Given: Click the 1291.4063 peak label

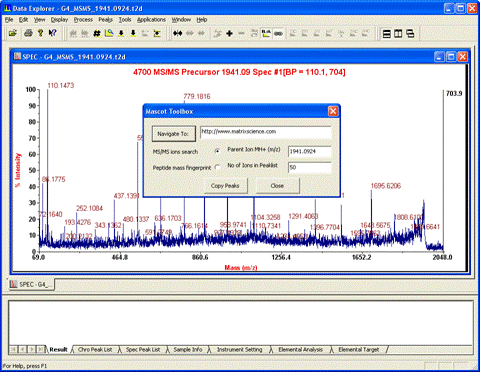Looking at the screenshot, I should (303, 216).
